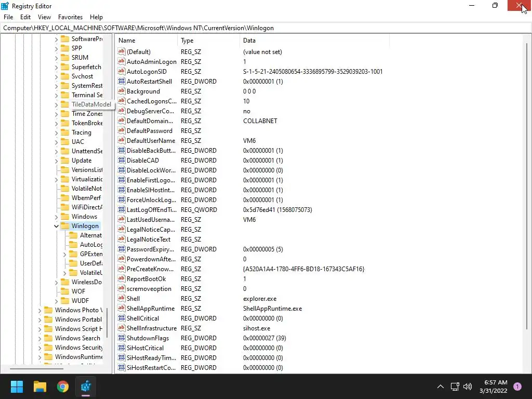Select the scremoveoption value

pos(149,288)
